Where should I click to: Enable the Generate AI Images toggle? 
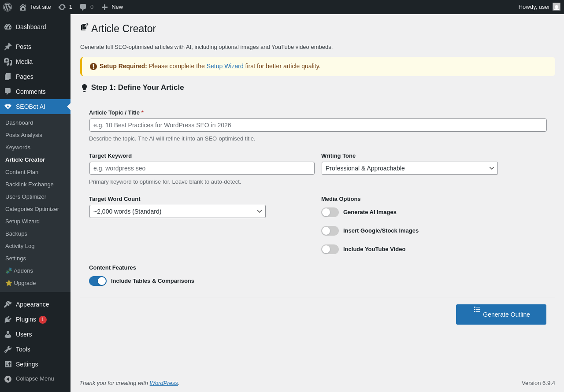[330, 212]
